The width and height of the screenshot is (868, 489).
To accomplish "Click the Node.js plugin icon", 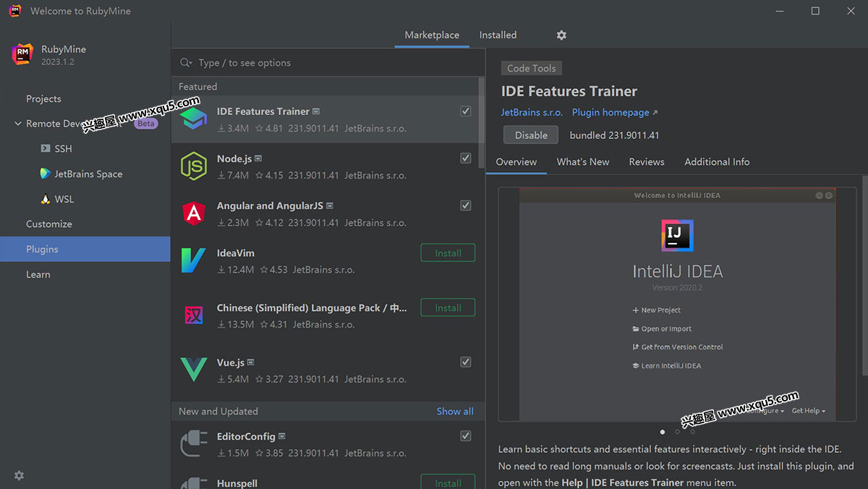I will coord(194,166).
